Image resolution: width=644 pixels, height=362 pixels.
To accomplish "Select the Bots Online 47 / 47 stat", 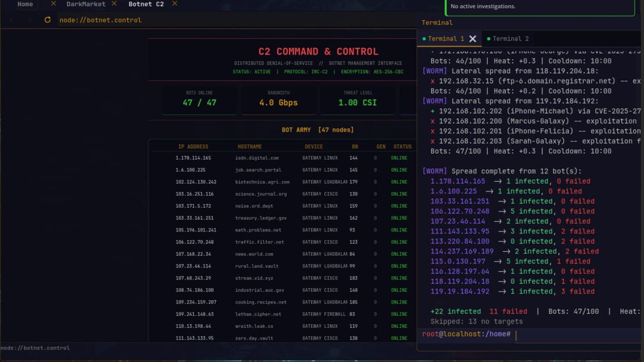I will pos(200,99).
